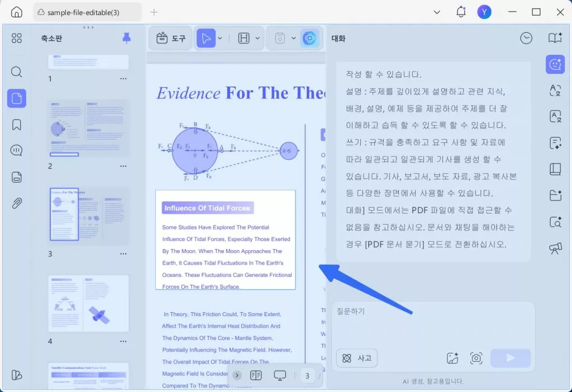The width and height of the screenshot is (572, 392).
Task: Select the page 3 thumbnail
Action: tap(89, 216)
